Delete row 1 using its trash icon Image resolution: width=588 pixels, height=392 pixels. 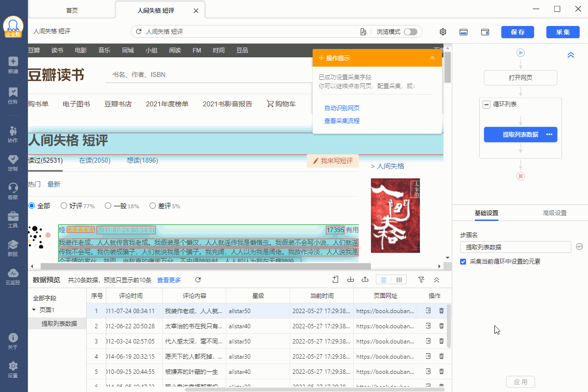[x=441, y=311]
